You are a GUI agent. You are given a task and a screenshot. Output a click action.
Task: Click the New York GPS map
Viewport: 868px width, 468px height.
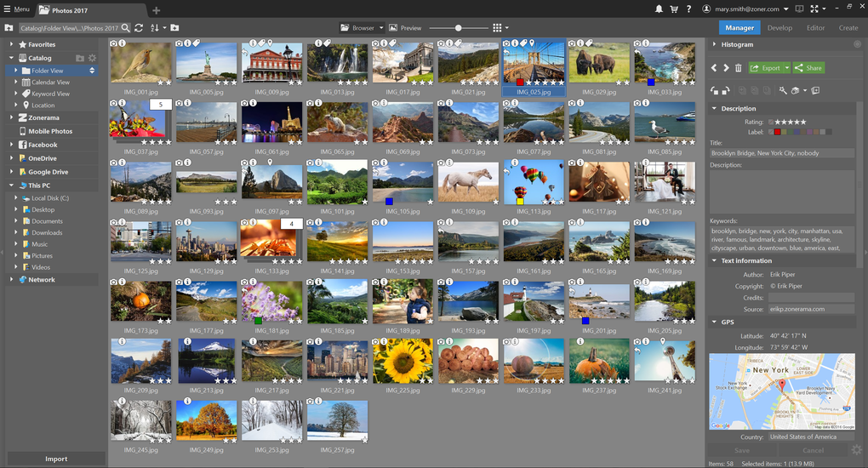[782, 391]
